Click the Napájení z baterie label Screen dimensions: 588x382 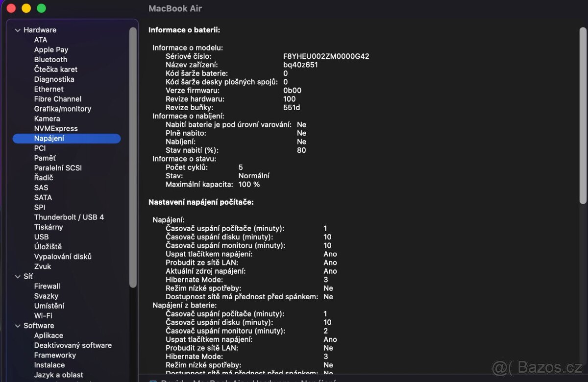coord(185,306)
